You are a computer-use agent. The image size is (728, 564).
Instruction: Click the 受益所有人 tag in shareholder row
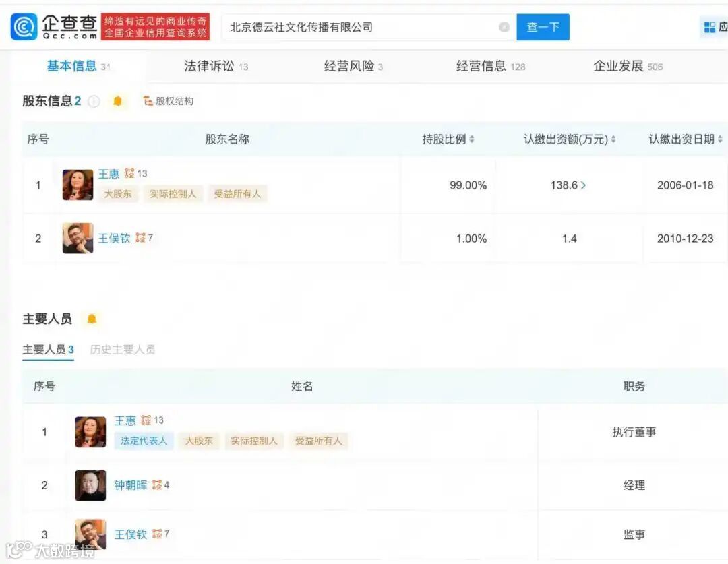237,193
